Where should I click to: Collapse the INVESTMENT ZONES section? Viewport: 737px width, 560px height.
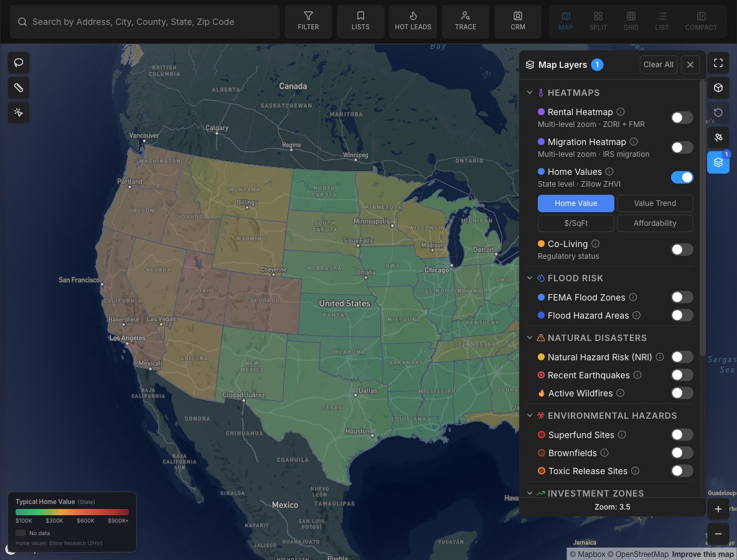(x=530, y=493)
